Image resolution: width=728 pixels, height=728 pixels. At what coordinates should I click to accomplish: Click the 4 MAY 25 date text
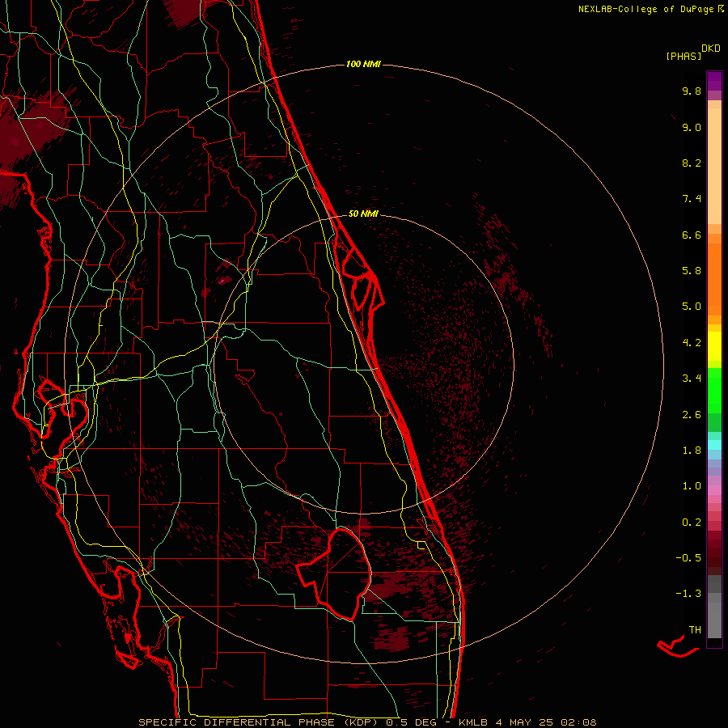tap(525, 722)
